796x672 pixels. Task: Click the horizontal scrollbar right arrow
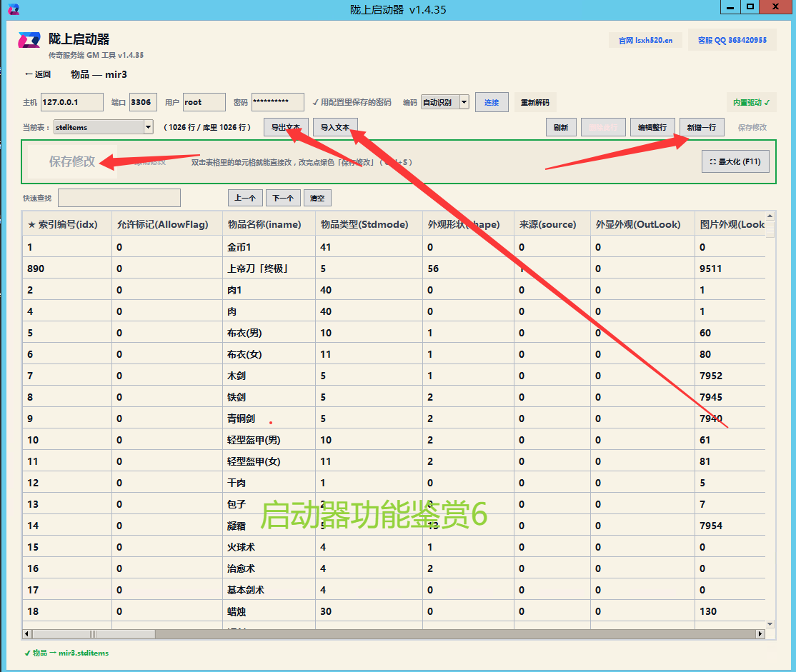(760, 634)
